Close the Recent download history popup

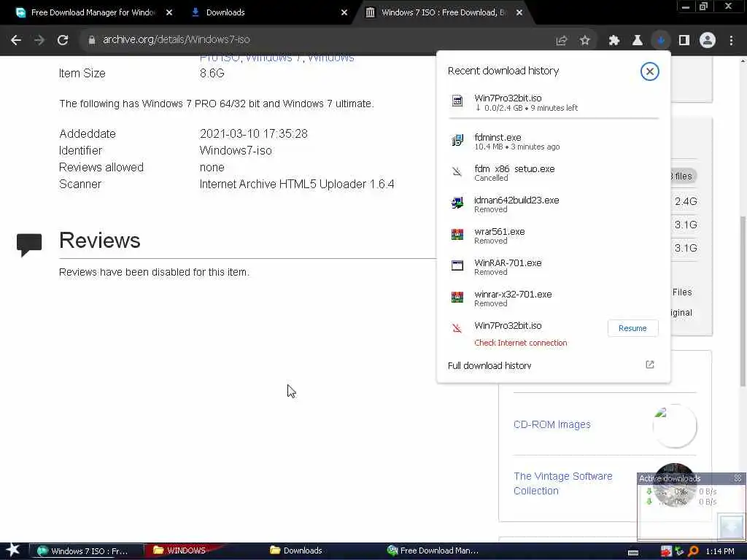[649, 71]
